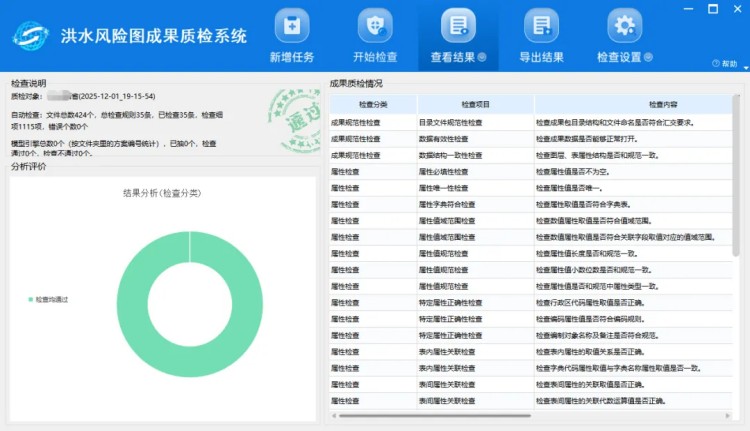Click the 新增任务 (new task) icon
The image size is (750, 431).
click(292, 25)
